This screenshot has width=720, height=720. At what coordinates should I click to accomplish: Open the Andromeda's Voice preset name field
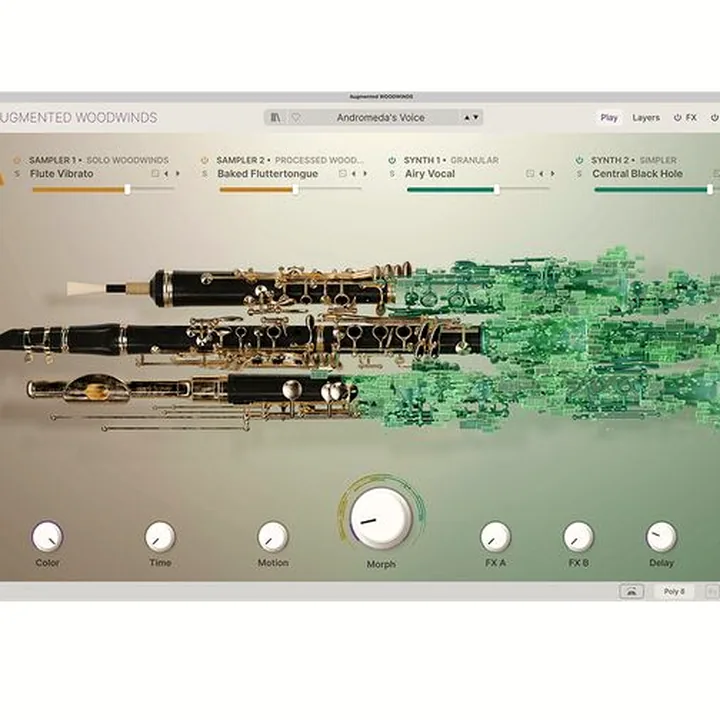[381, 118]
